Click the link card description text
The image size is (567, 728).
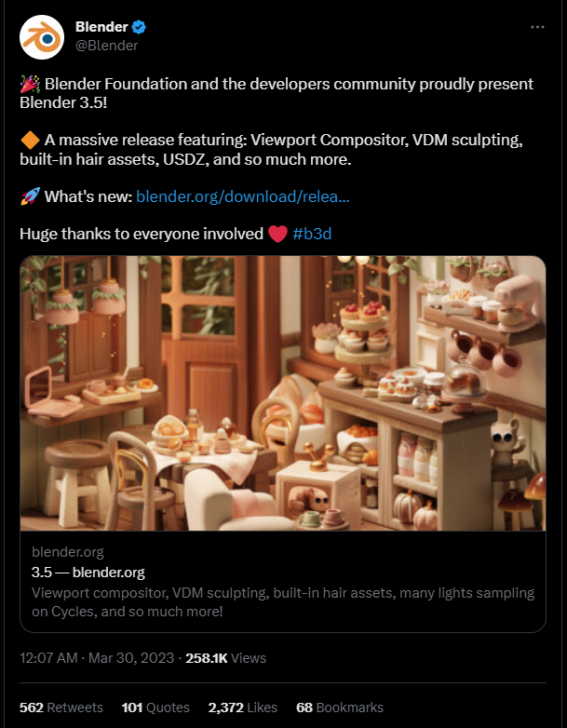[283, 601]
